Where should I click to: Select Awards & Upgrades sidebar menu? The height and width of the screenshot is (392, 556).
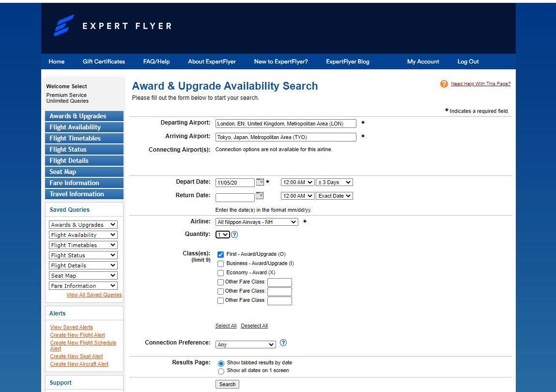[x=84, y=116]
